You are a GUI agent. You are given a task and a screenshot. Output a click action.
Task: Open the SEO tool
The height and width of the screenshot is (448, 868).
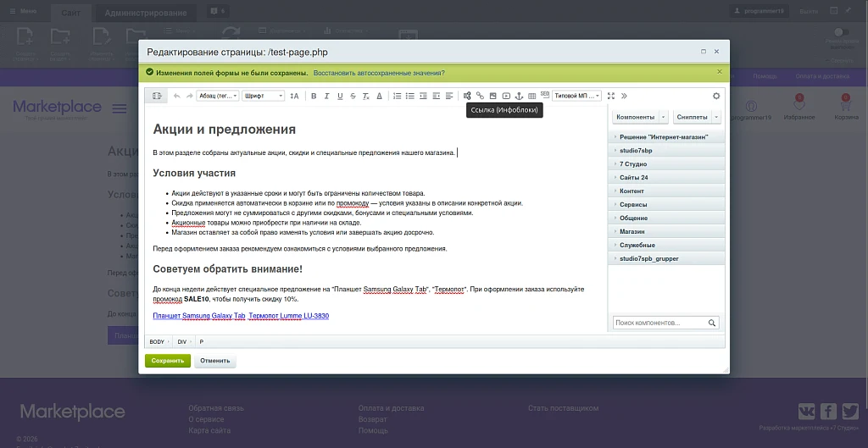[544, 95]
